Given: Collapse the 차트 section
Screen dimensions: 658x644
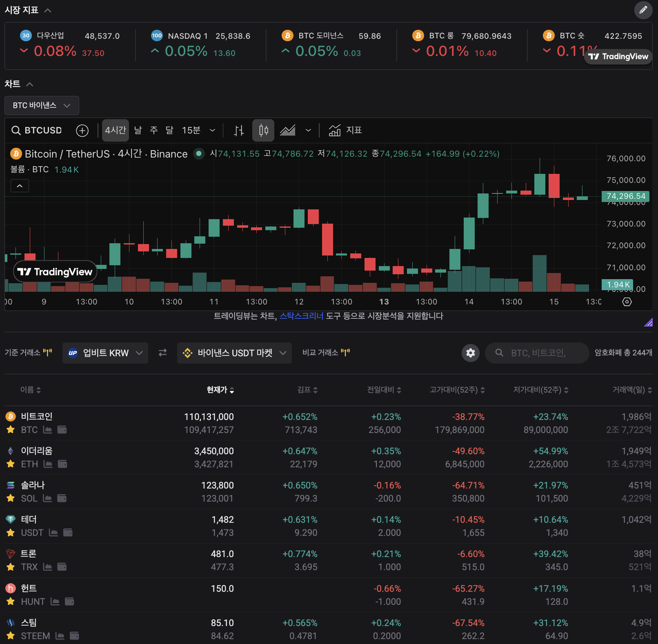Looking at the screenshot, I should pos(29,84).
